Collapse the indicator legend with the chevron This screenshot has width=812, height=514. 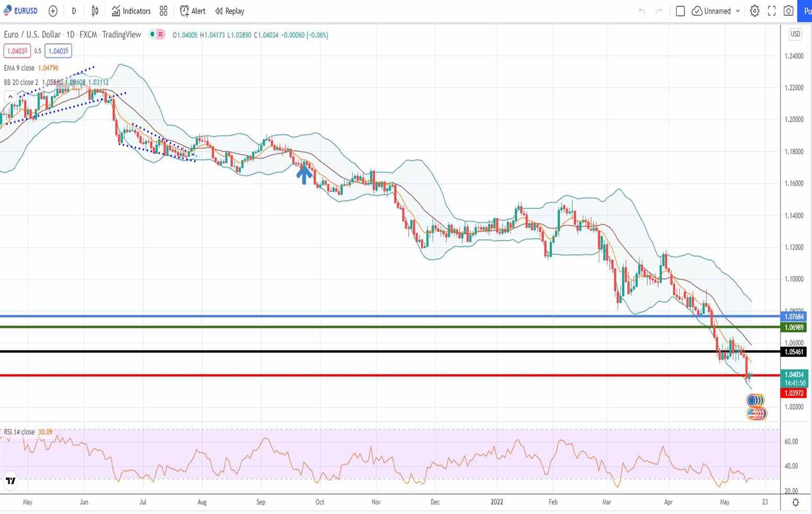point(10,97)
